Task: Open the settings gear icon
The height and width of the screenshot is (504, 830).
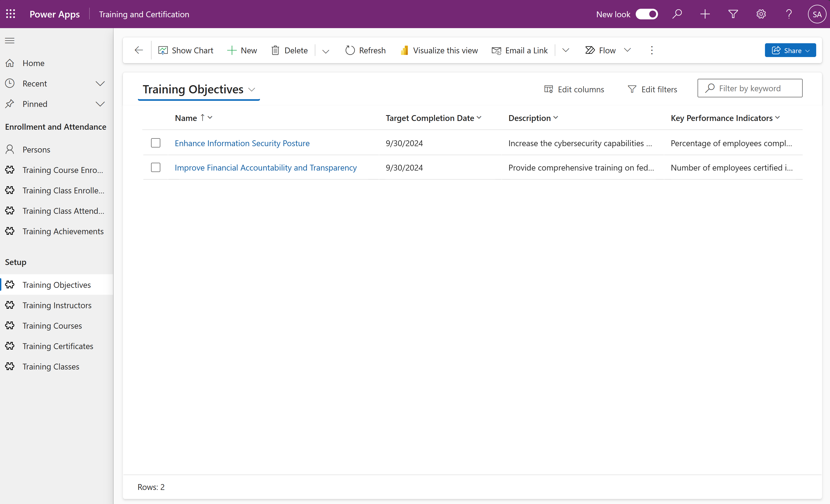Action: coord(761,14)
